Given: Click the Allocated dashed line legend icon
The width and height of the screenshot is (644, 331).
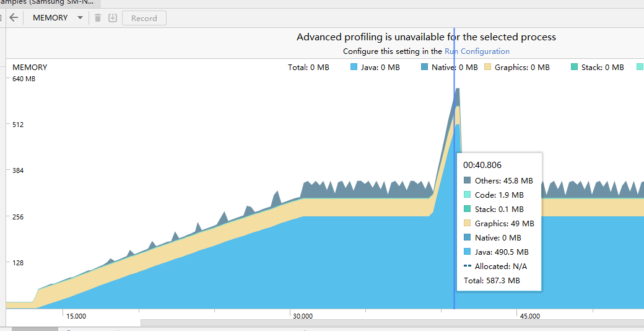Looking at the screenshot, I should pos(467,266).
